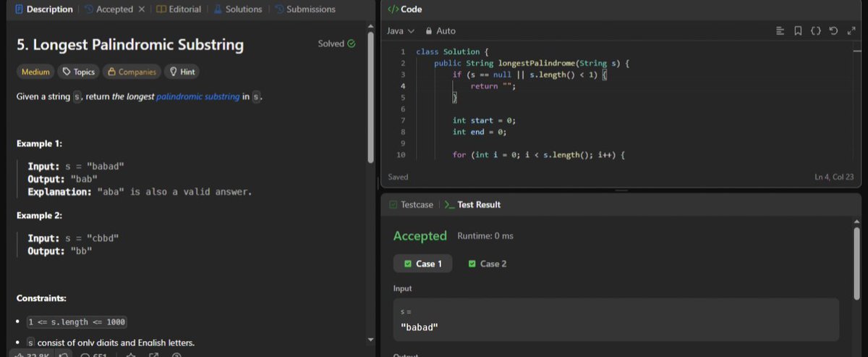Screen dimensions: 868x357
Task: Click the 's == null' if statement line
Action: 530,75
